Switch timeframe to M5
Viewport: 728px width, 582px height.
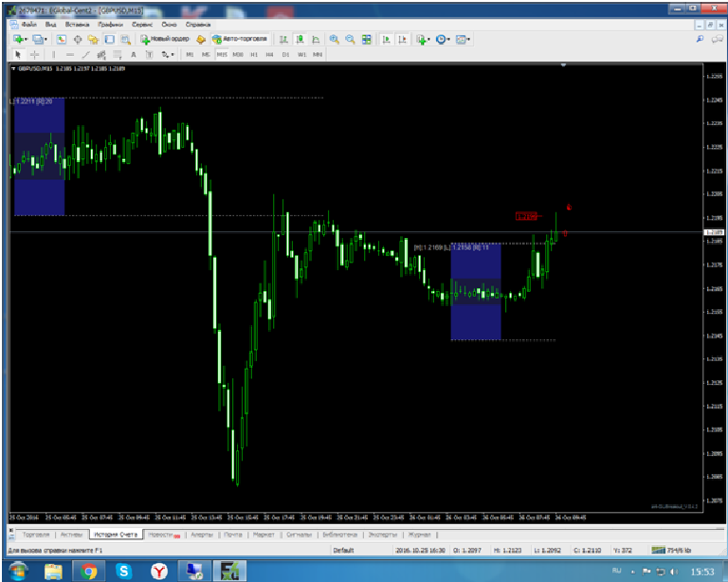click(x=206, y=55)
